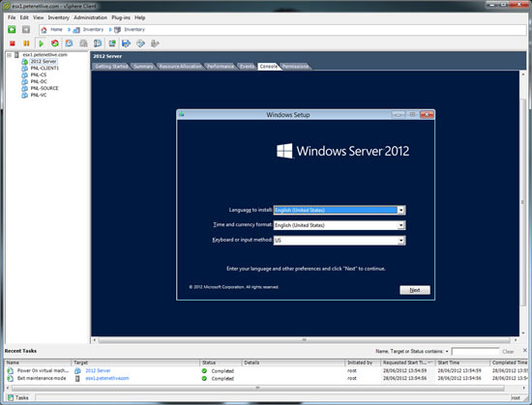Click the Power On task row icon
Viewport: 532px width, 405px height.
click(x=11, y=371)
